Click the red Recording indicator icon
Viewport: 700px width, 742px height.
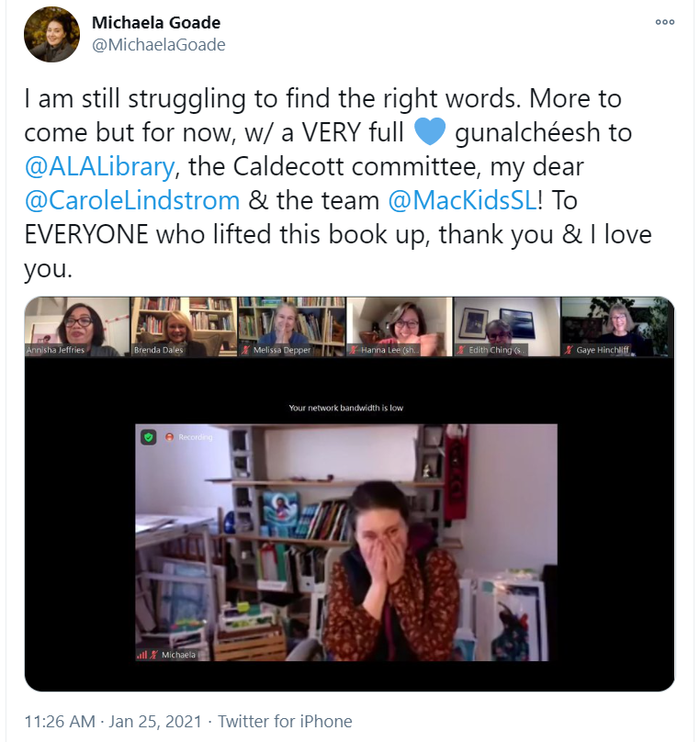169,437
